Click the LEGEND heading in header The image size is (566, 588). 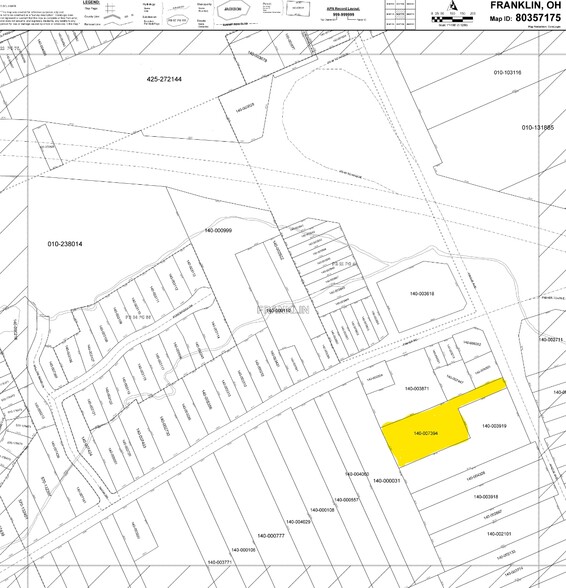pos(92,2)
